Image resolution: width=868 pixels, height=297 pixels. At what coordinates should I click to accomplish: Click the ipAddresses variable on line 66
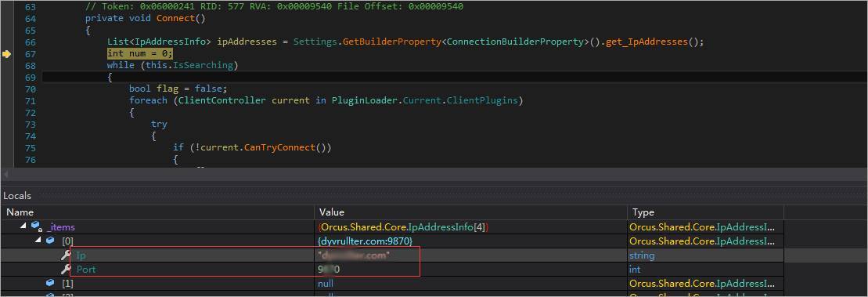coord(247,42)
